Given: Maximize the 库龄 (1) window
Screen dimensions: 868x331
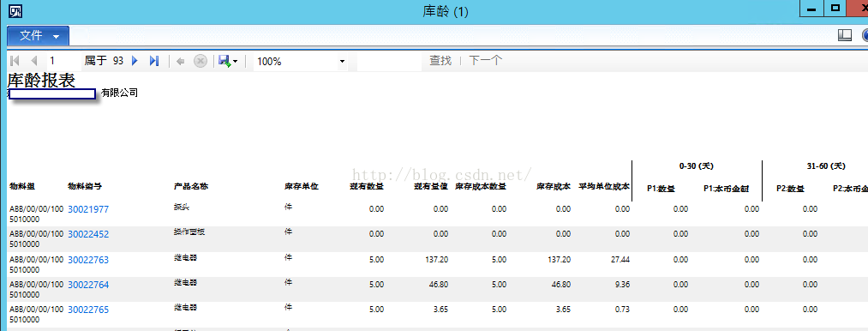Looking at the screenshot, I should pyautogui.click(x=836, y=9).
